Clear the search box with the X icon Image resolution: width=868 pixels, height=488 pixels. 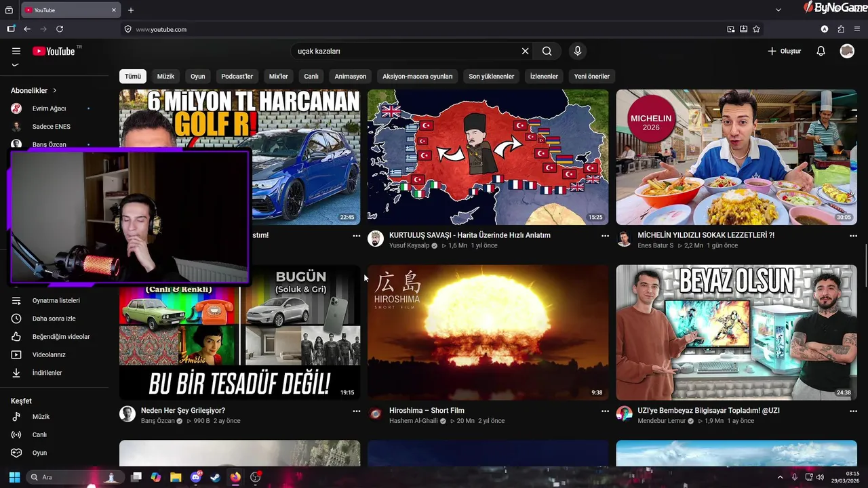tap(525, 51)
